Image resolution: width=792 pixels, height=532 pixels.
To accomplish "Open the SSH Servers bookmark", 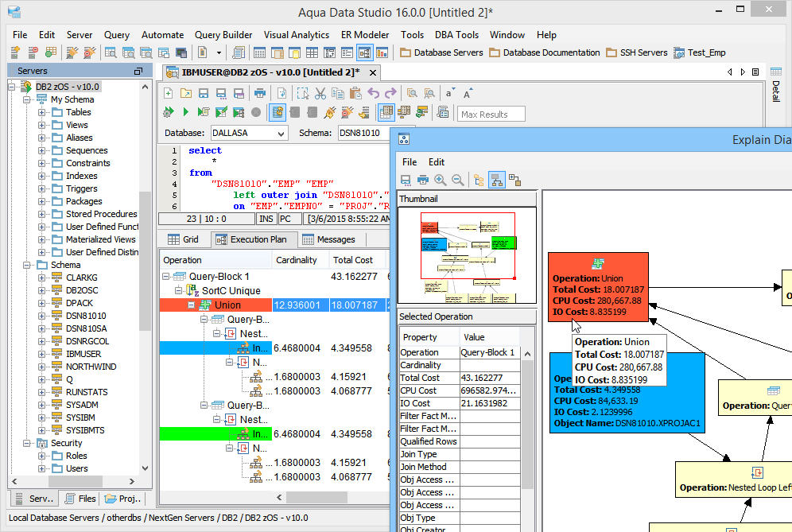I will (637, 52).
